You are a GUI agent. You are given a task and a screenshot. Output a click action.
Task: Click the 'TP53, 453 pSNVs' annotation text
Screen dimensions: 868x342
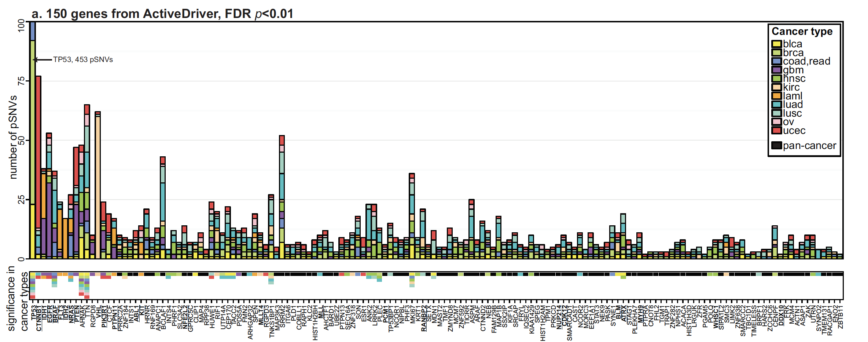coord(83,59)
